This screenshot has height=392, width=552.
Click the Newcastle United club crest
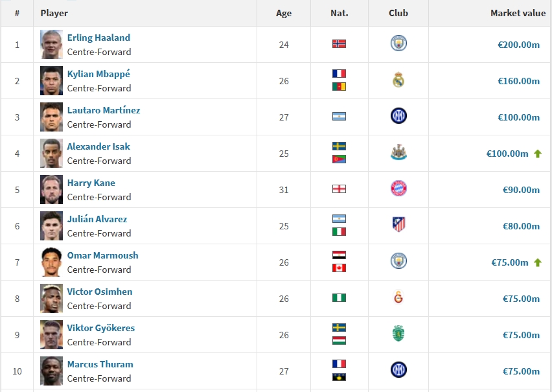[x=398, y=153]
